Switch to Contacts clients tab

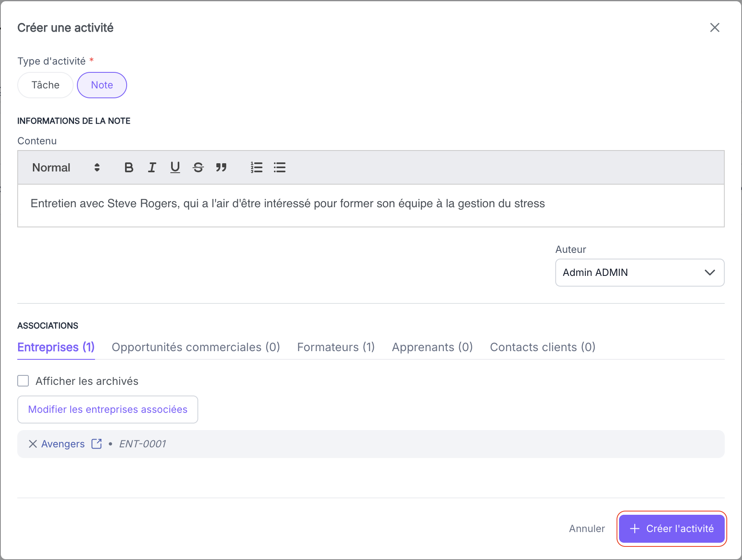[x=543, y=347]
